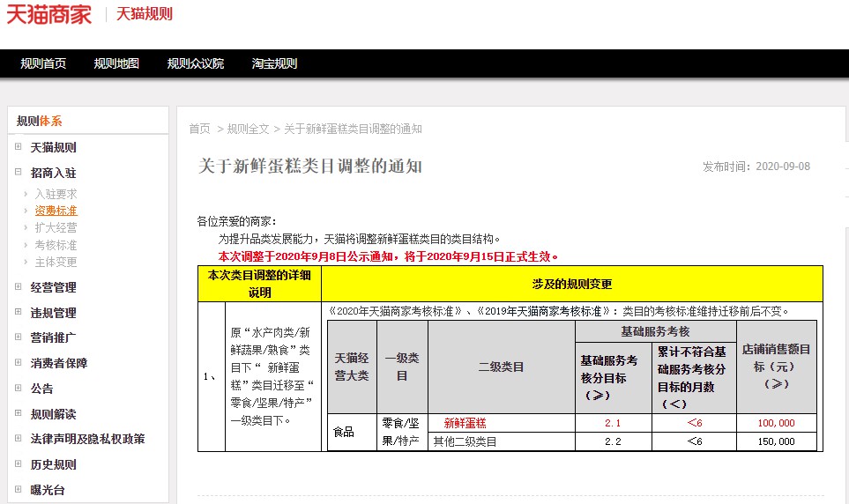
Task: Open the 规则解读 sidebar item
Action: (53, 414)
